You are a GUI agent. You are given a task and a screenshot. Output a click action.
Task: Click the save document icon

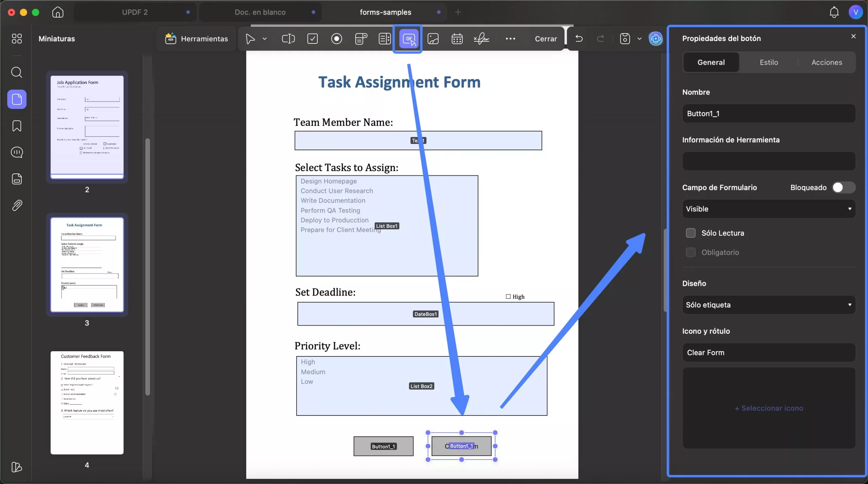625,39
